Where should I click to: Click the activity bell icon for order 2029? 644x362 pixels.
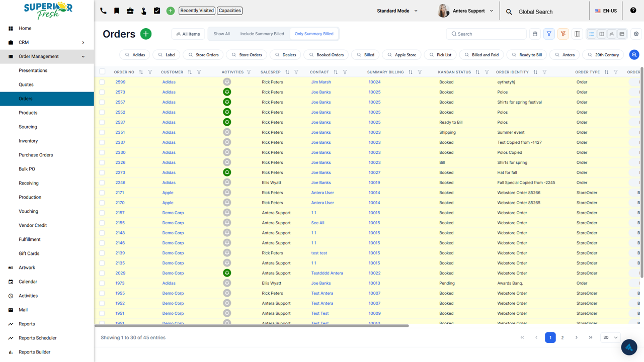click(227, 273)
